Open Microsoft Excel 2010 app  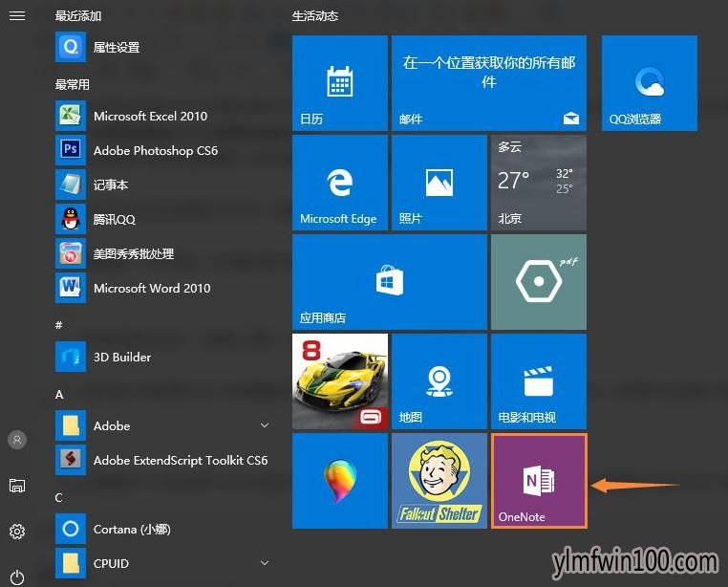(162, 116)
